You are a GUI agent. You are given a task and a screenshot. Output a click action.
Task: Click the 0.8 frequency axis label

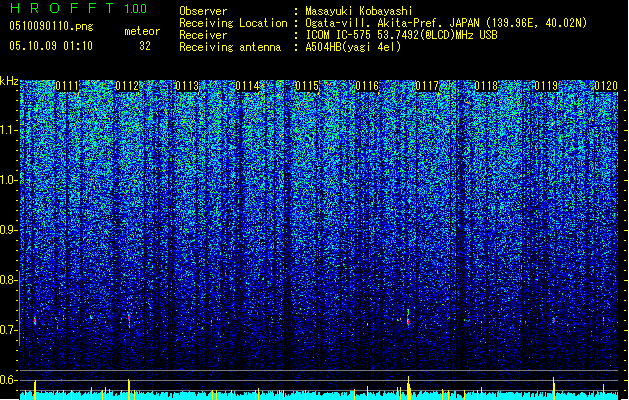coord(8,280)
